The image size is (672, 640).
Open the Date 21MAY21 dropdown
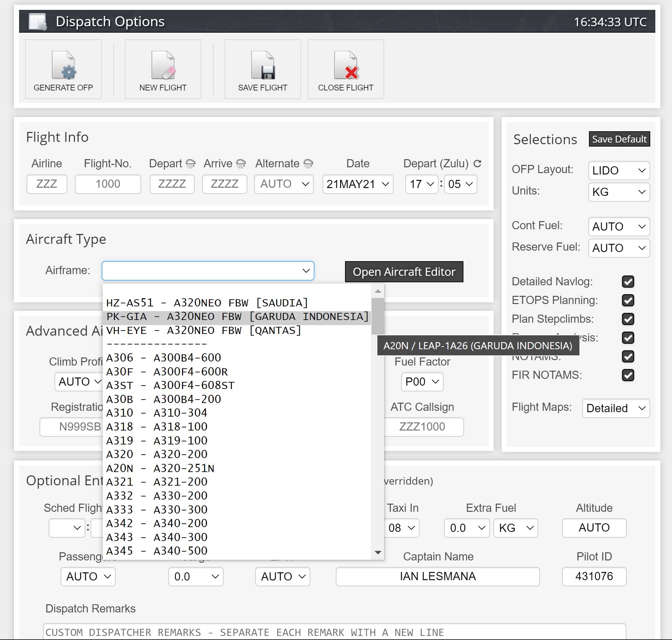click(357, 184)
